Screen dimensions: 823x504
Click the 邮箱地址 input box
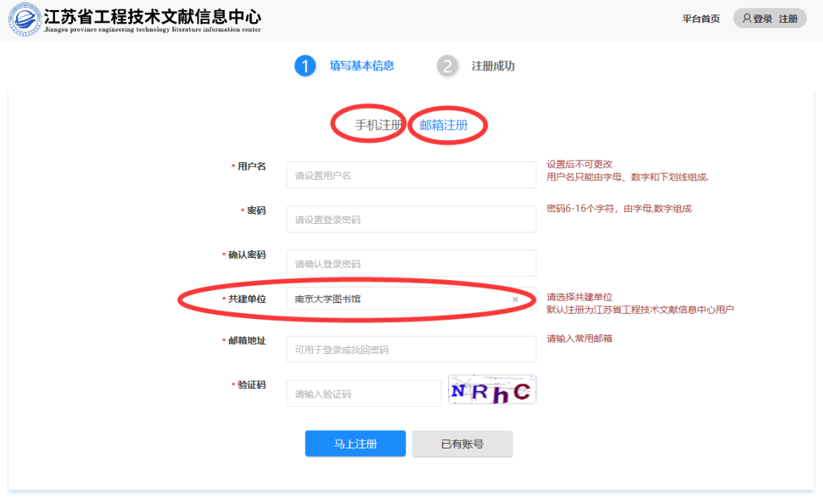[411, 349]
